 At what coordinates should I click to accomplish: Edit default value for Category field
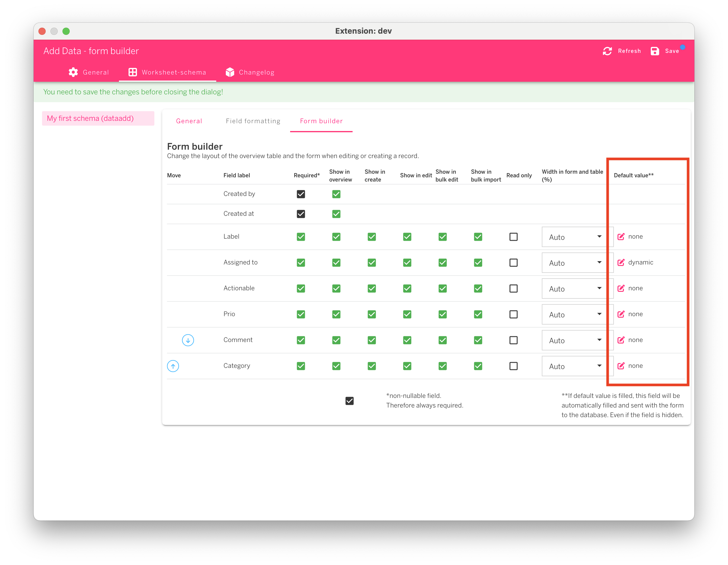(x=621, y=366)
